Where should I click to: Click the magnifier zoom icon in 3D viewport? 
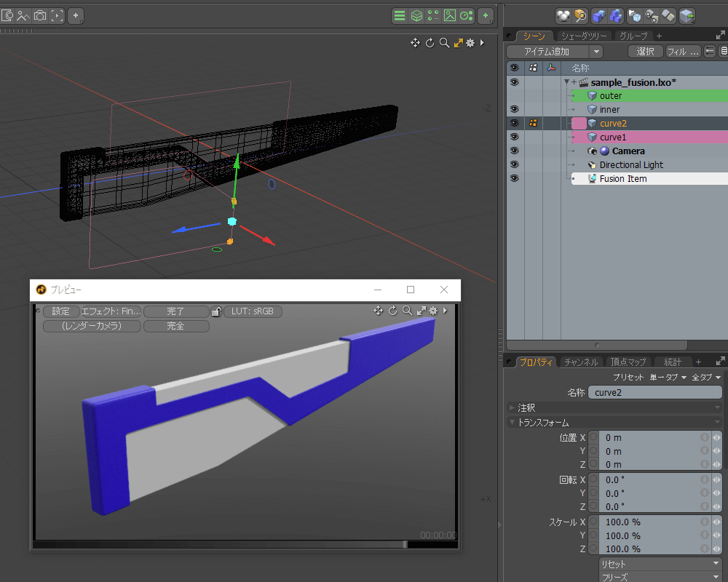point(444,43)
